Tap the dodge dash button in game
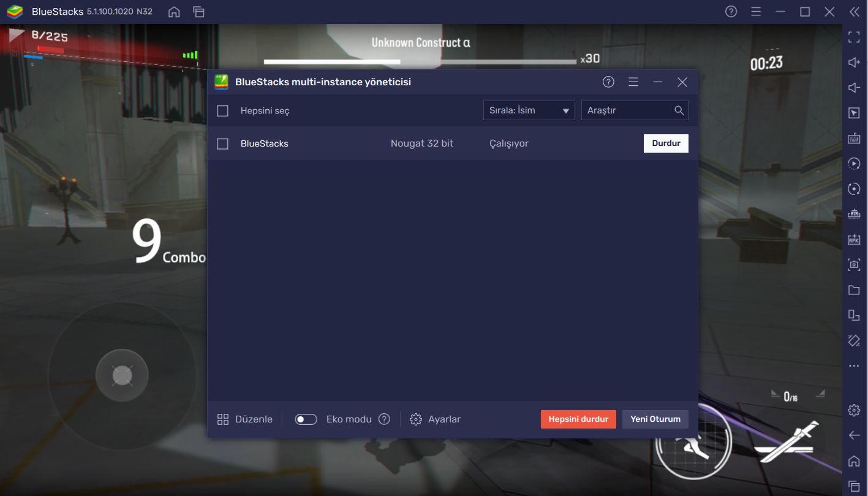The height and width of the screenshot is (496, 868). (x=694, y=442)
